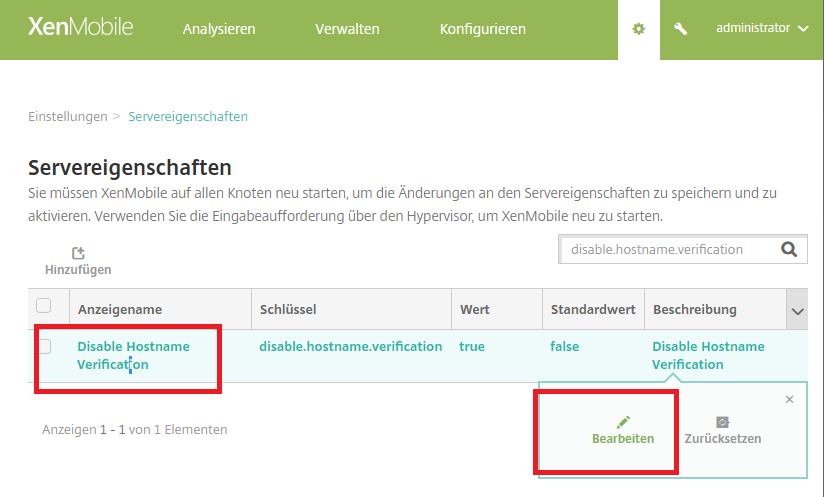Click the wrench support icon
This screenshot has width=824, height=497.
point(681,29)
